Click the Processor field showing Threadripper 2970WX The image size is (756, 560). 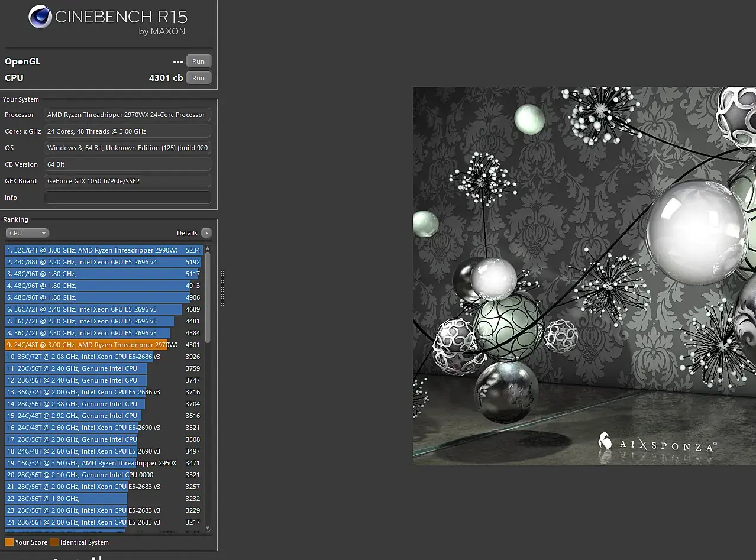click(x=128, y=115)
